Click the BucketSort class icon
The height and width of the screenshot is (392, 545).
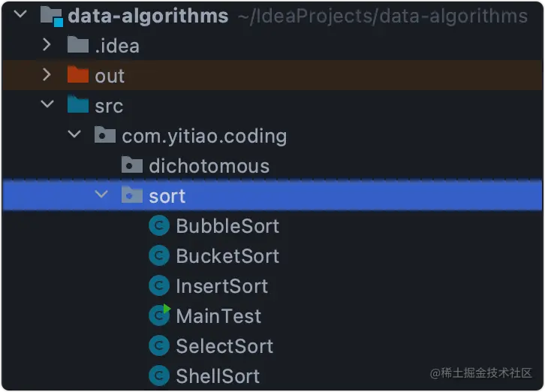[158, 256]
